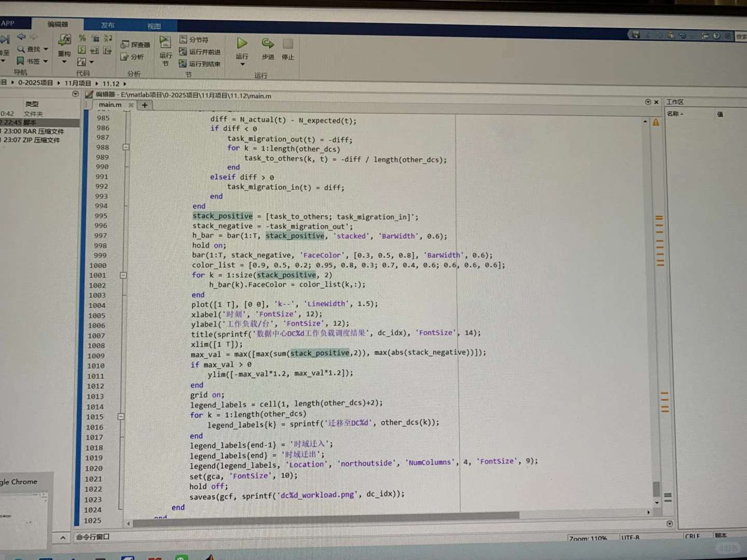Click the percent comment icon
This screenshot has width=747, height=560.
click(x=82, y=38)
